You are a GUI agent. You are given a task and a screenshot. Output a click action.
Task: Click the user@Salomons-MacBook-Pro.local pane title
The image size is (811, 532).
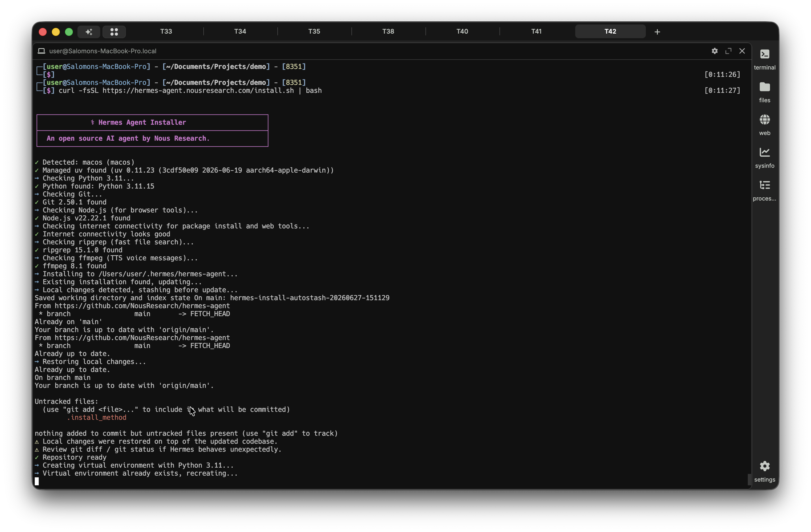pyautogui.click(x=103, y=51)
